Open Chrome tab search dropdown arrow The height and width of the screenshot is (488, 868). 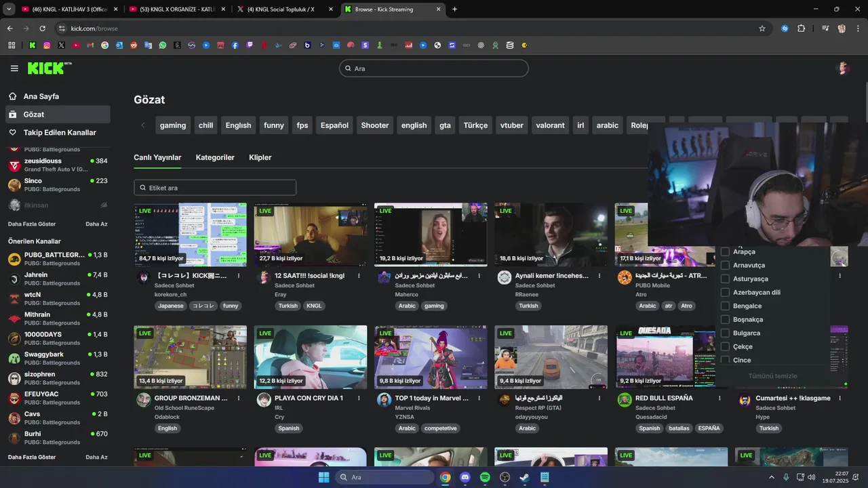tap(9, 9)
